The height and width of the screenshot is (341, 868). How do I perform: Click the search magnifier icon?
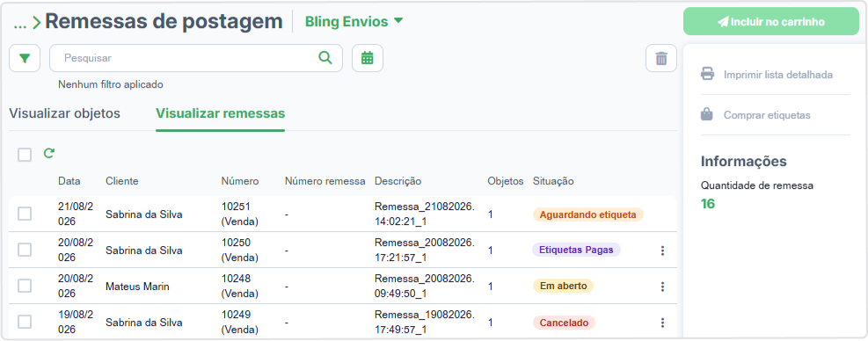point(325,58)
